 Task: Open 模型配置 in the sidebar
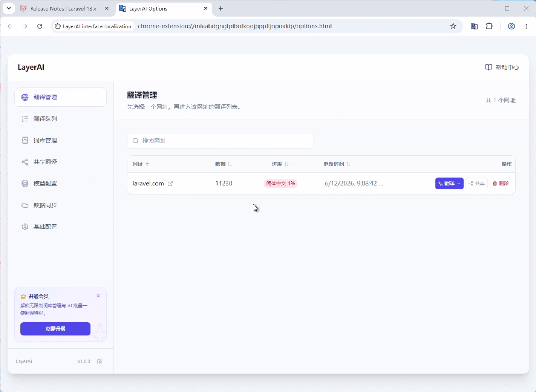click(x=60, y=184)
